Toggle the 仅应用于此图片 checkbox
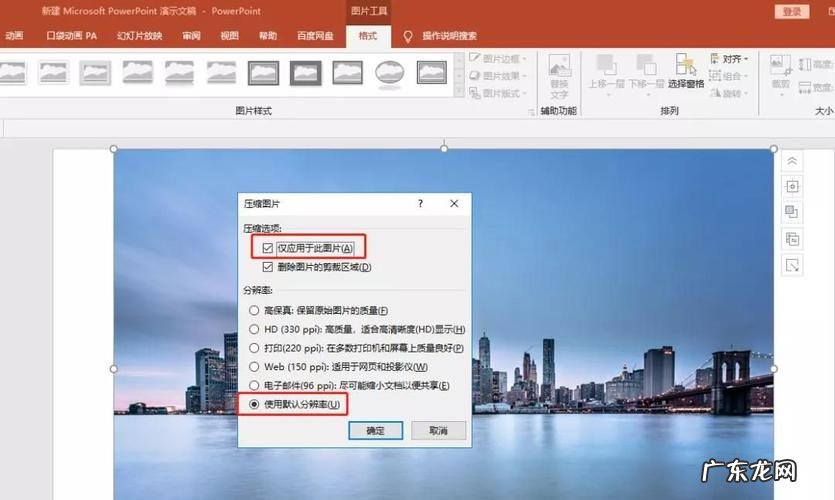The width and height of the screenshot is (835, 500). coord(267,247)
